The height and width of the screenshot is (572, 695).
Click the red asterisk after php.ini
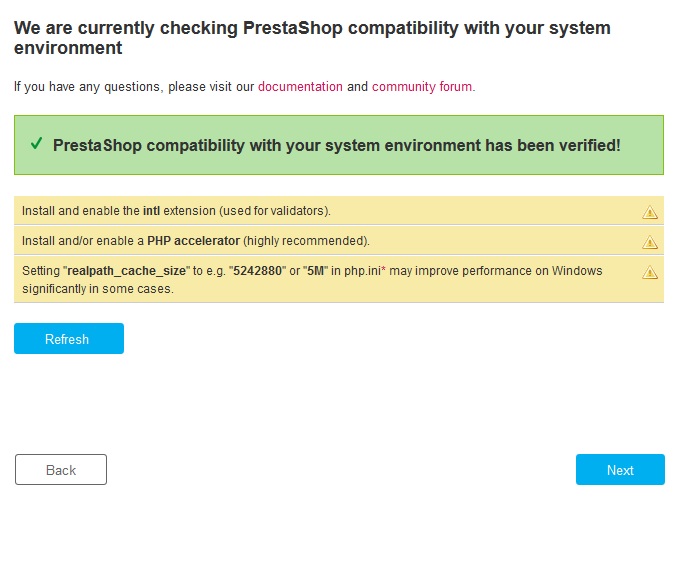383,271
